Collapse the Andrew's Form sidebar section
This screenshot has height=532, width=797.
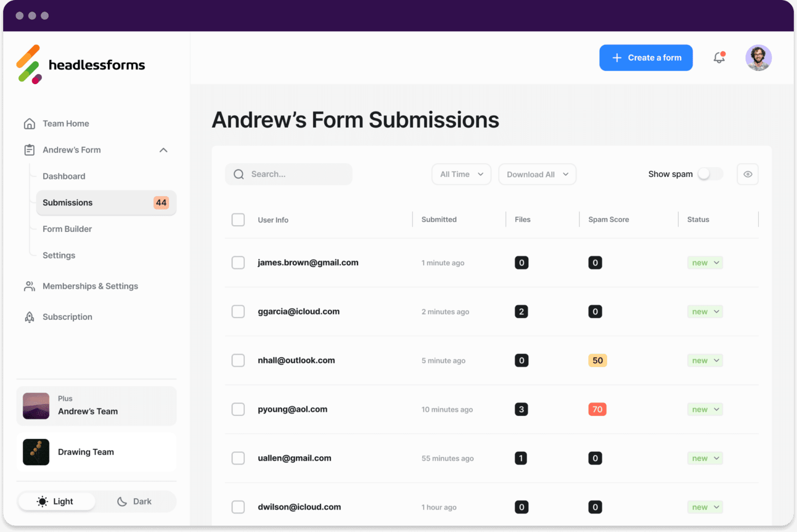(163, 149)
